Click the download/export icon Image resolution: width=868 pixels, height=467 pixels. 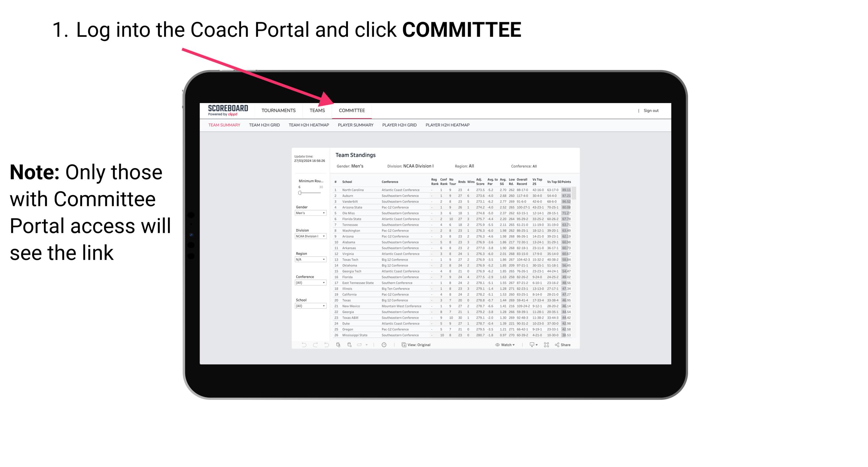coord(529,345)
